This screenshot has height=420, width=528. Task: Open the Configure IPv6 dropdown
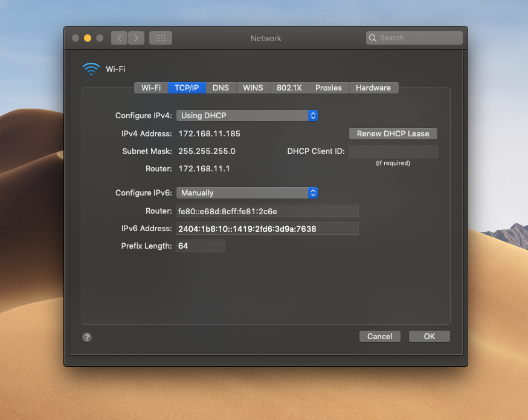point(246,192)
